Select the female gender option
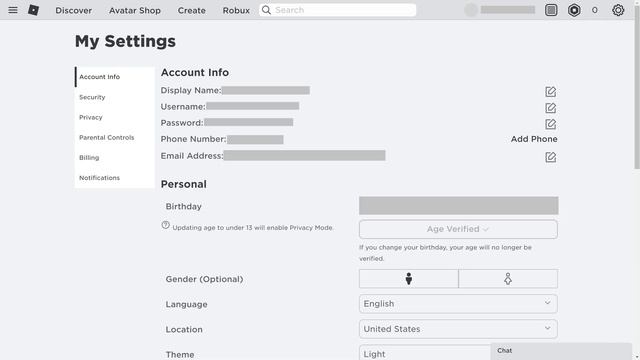 point(508,279)
